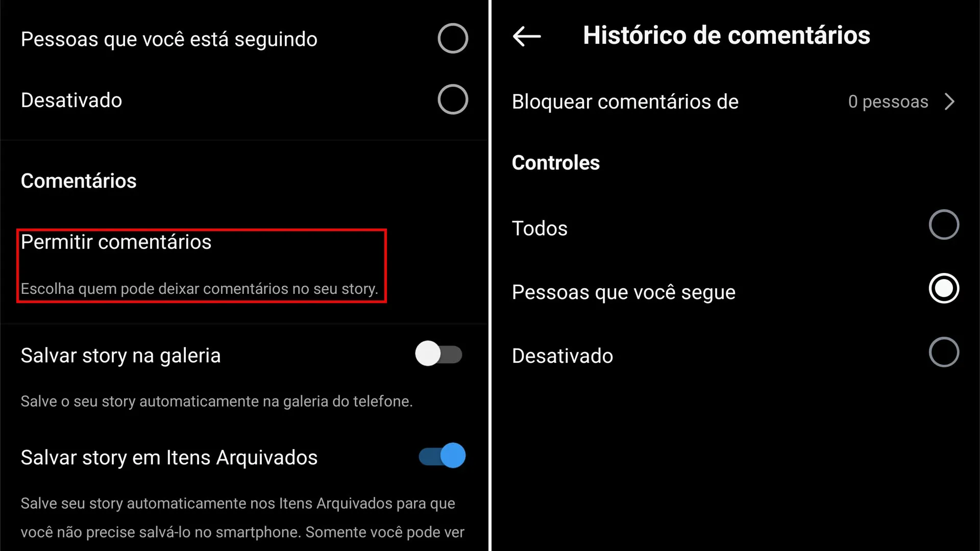Open Permitir comentários setting
The width and height of the screenshot is (980, 551).
click(202, 266)
